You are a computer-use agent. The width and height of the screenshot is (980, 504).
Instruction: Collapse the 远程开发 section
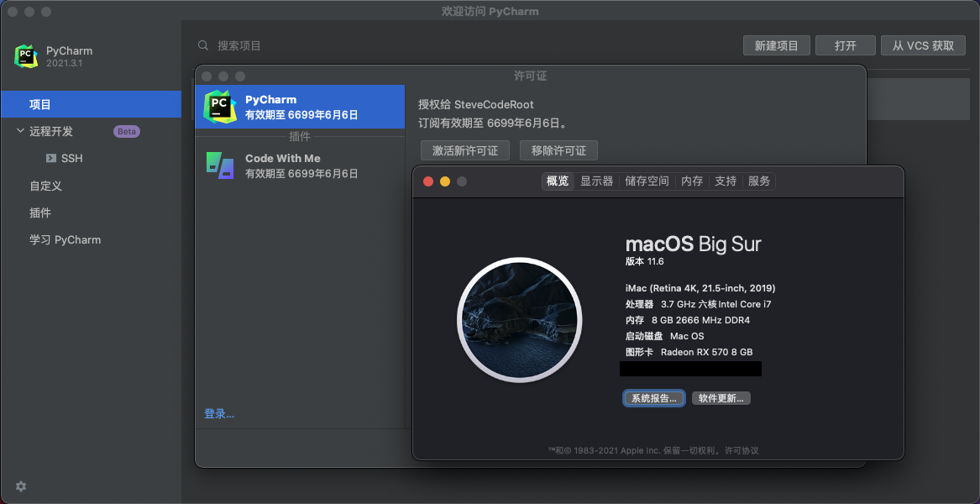point(21,131)
